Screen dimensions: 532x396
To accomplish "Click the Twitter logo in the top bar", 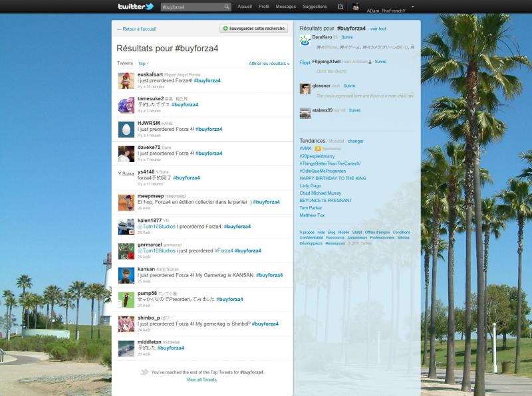I will [x=136, y=7].
